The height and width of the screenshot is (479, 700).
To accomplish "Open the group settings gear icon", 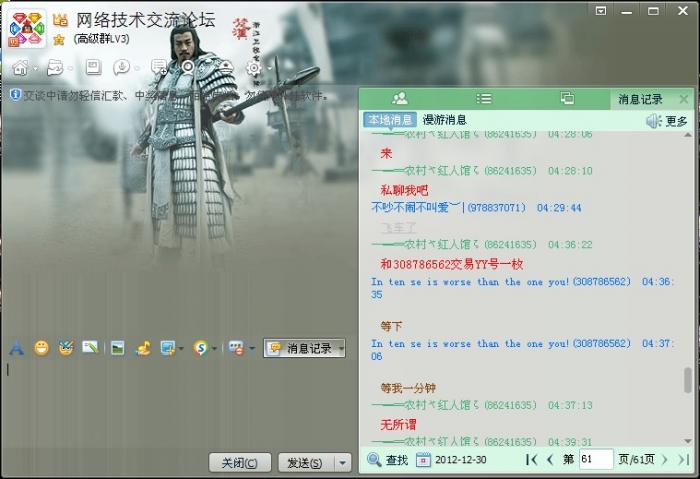I will tap(254, 68).
